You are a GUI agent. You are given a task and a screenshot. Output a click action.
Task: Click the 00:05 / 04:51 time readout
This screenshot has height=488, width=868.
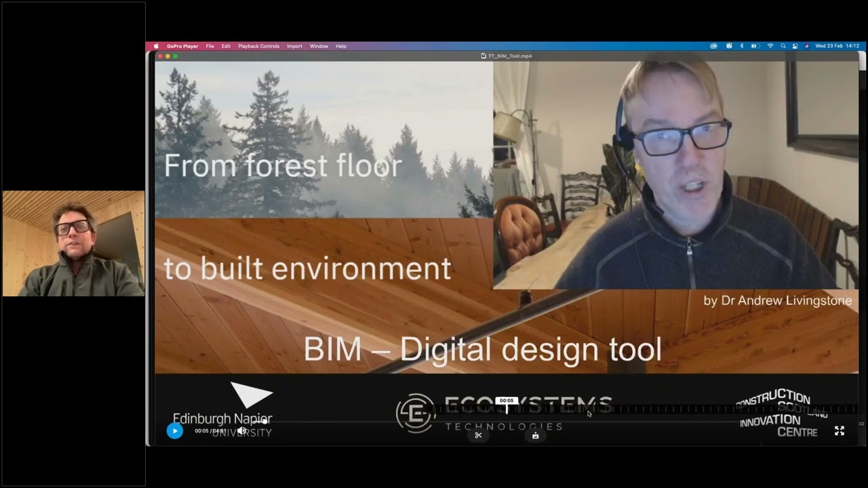(x=210, y=430)
